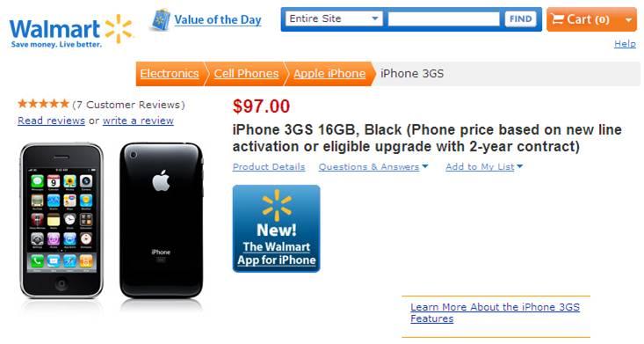
Task: Expand the Cart dropdown arrow
Action: tap(628, 19)
